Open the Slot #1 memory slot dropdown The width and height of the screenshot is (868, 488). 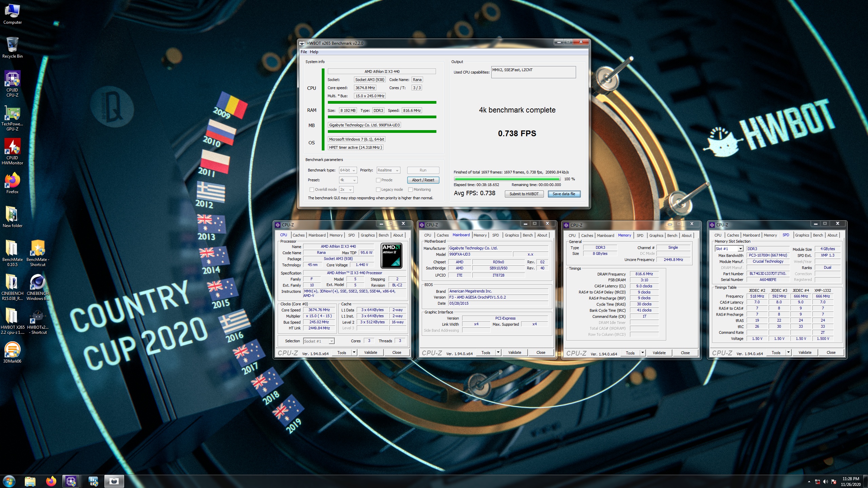729,249
